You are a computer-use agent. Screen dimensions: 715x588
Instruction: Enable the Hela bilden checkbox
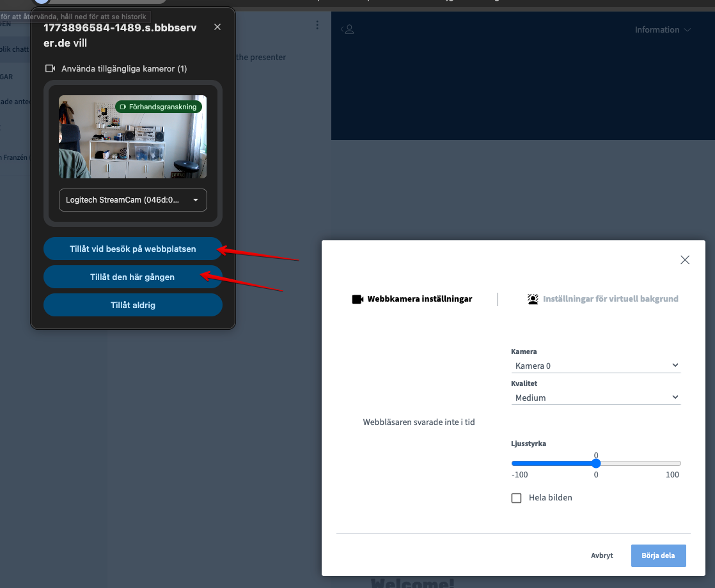coord(517,498)
